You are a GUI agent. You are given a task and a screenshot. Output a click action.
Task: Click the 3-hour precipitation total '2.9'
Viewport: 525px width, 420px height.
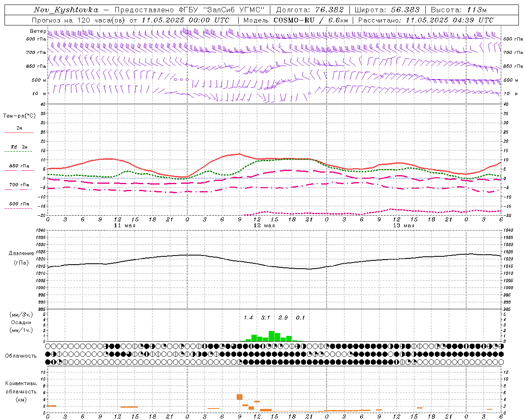click(x=283, y=318)
